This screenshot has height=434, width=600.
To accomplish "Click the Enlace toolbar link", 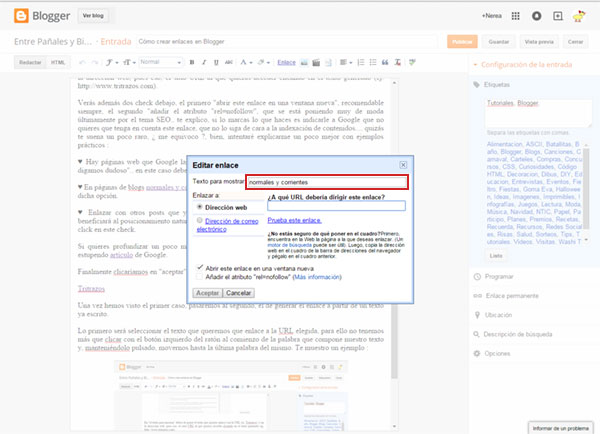I will tap(286, 62).
